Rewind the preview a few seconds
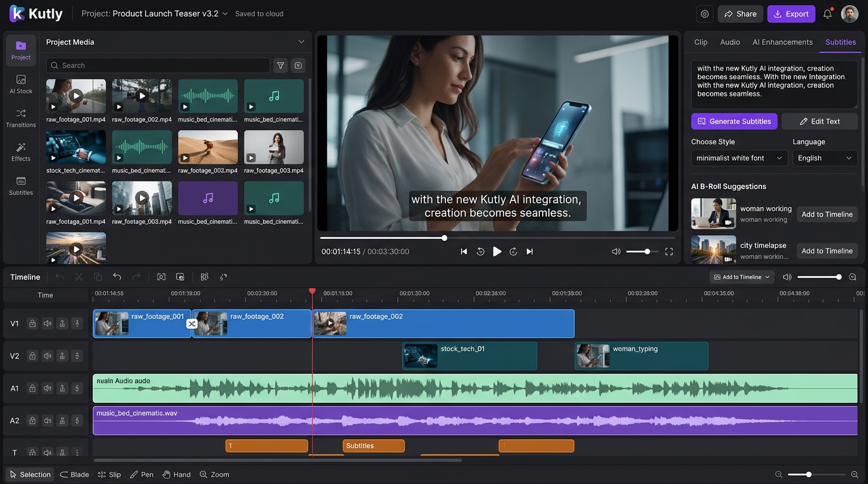 [x=481, y=251]
